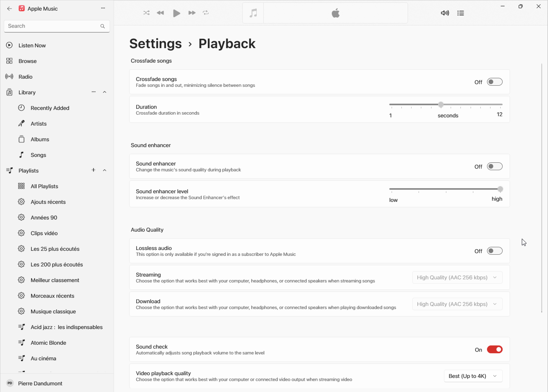Click the search magnifier icon
Image resolution: width=548 pixels, height=392 pixels.
[102, 26]
